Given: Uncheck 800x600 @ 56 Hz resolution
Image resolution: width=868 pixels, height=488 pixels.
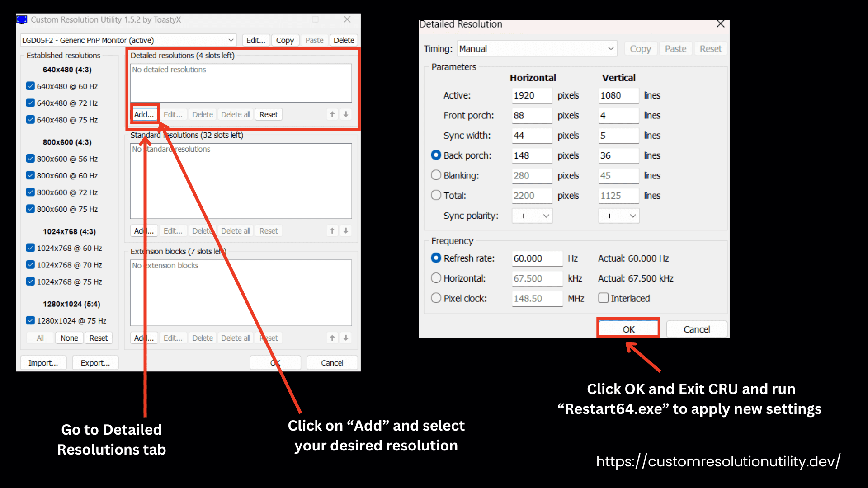Looking at the screenshot, I should (30, 159).
